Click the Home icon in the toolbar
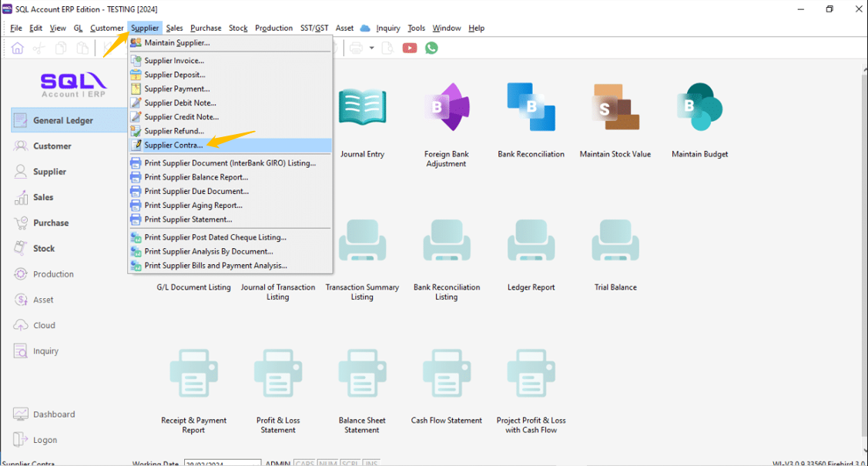Viewport: 868px width, 466px height. [x=17, y=48]
